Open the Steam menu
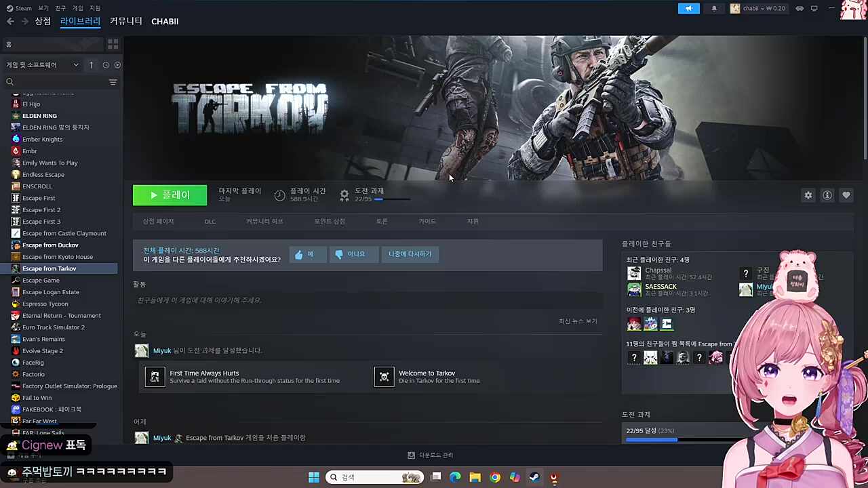 (20, 8)
